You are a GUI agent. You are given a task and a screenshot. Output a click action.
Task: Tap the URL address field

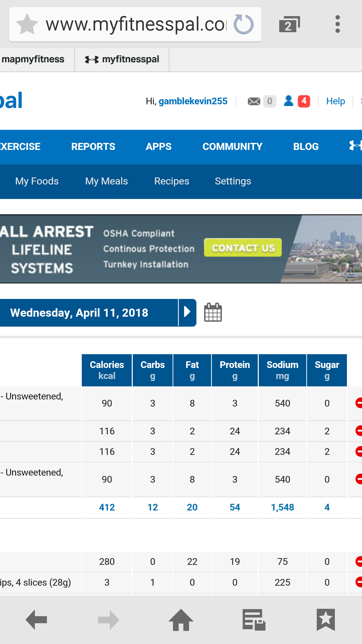[x=136, y=24]
